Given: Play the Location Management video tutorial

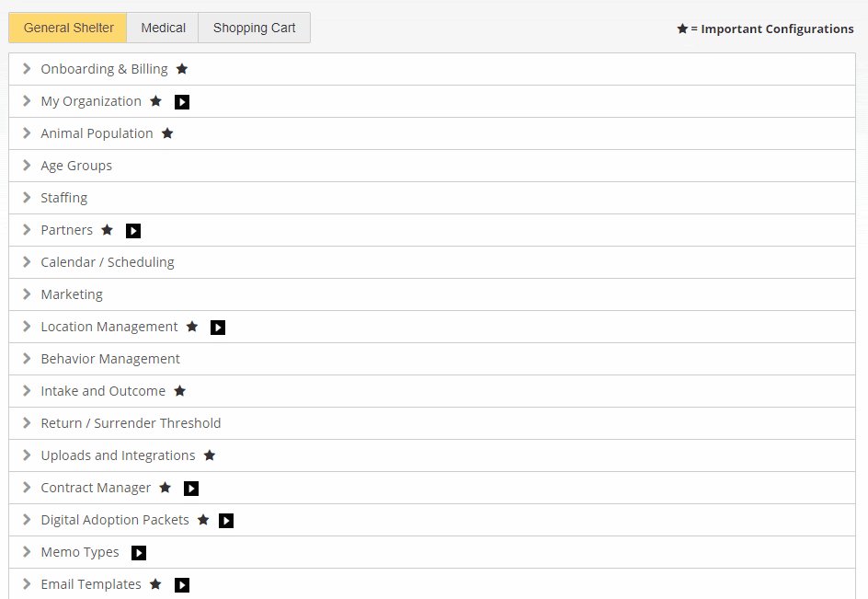Looking at the screenshot, I should [218, 328].
